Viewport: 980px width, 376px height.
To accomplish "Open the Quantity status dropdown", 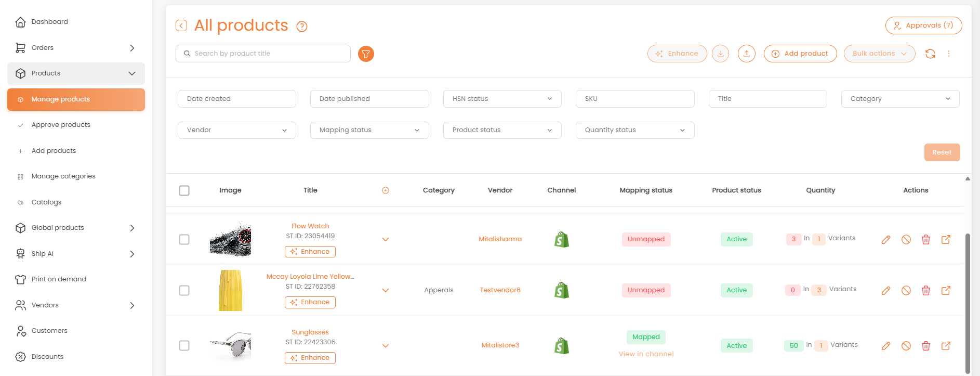I will point(635,130).
